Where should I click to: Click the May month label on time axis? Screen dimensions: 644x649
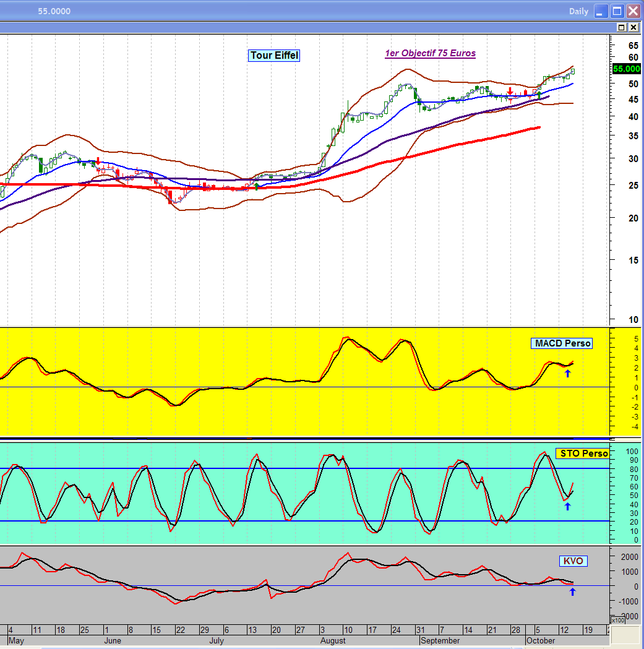pyautogui.click(x=16, y=641)
